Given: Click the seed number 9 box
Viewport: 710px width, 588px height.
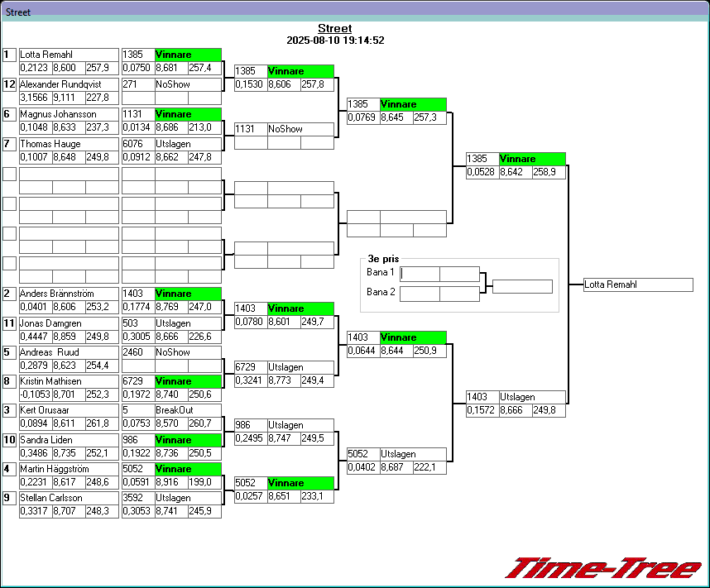Looking at the screenshot, I should (10, 498).
